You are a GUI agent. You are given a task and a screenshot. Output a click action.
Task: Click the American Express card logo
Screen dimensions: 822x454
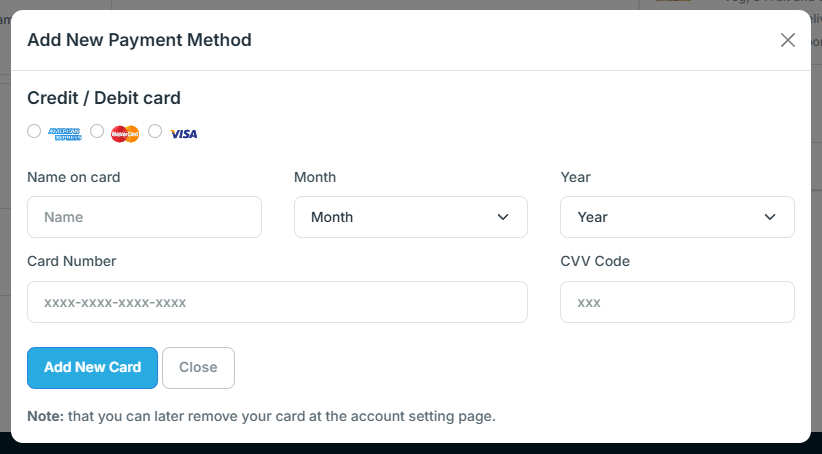[x=65, y=133]
